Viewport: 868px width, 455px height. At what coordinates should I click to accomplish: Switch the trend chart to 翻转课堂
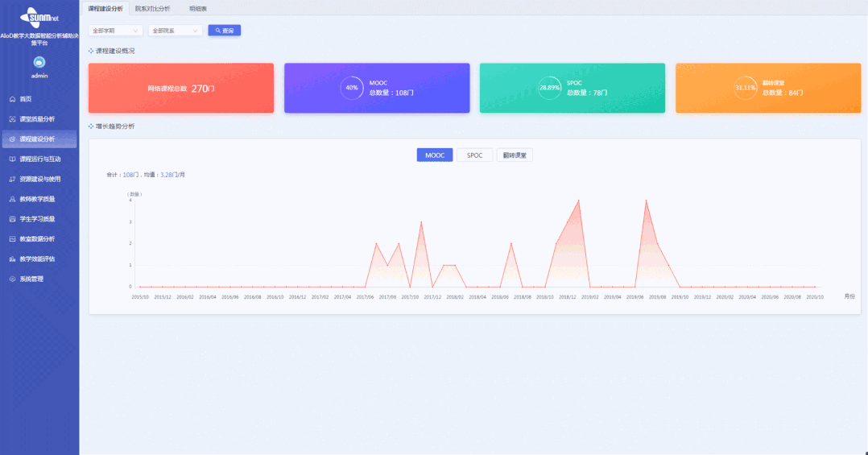515,155
